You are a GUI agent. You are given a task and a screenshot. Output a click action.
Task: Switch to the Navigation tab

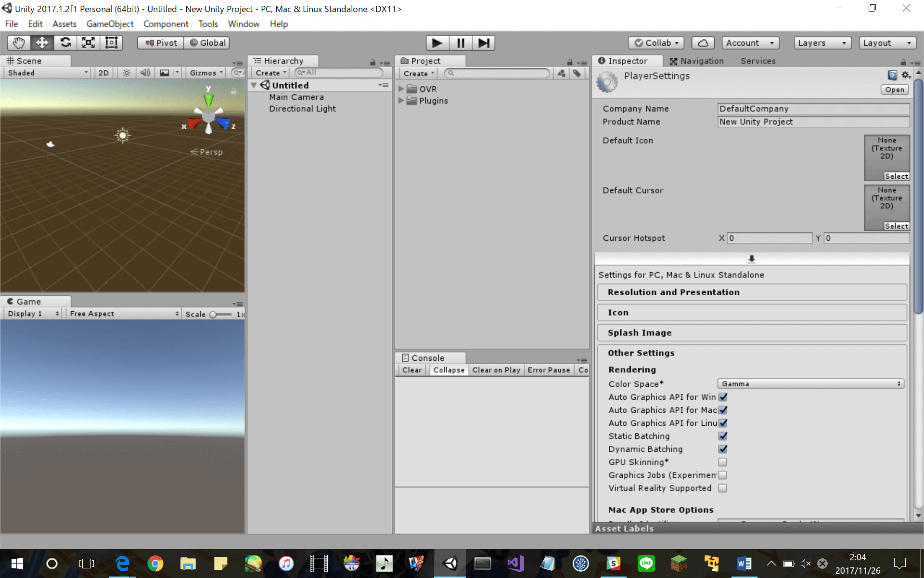697,61
